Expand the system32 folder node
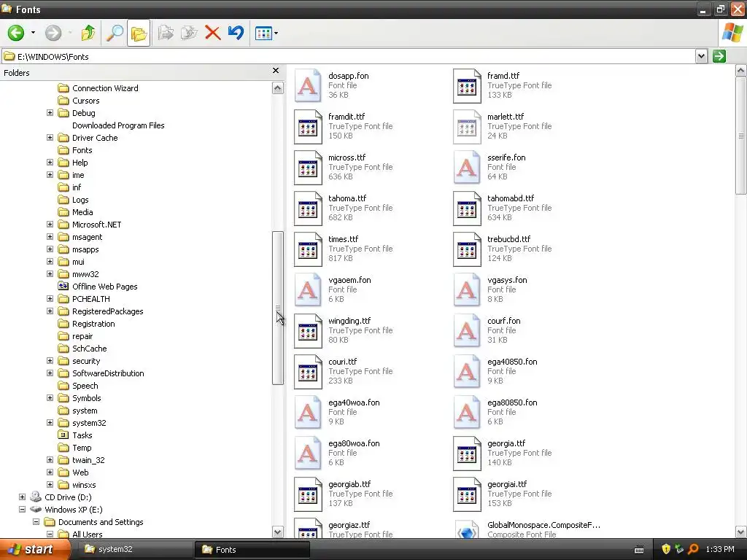 tap(50, 422)
